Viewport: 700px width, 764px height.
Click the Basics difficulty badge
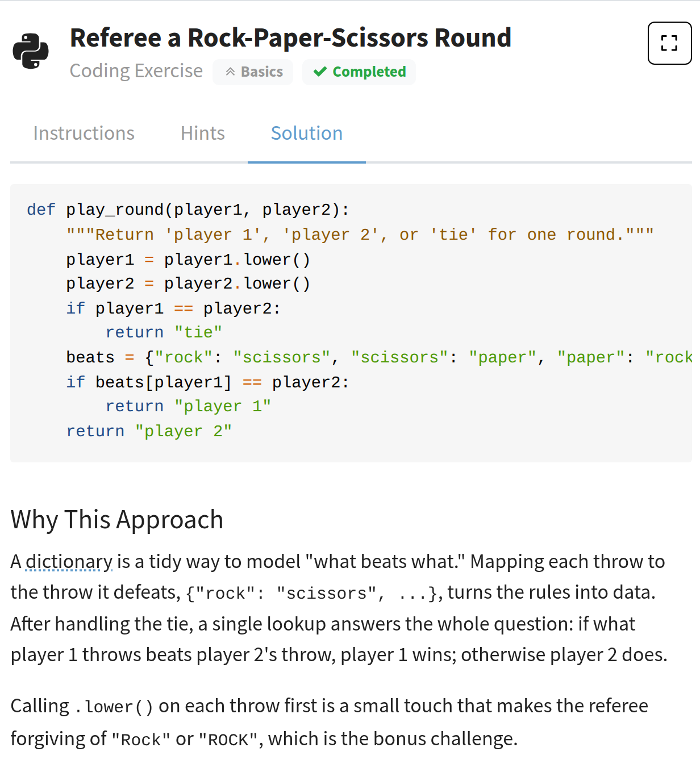[253, 72]
